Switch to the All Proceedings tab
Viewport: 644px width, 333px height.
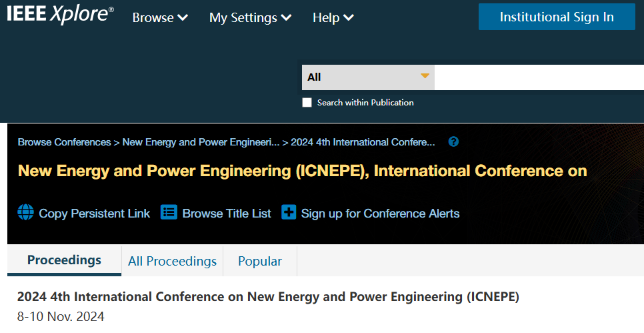coord(172,261)
